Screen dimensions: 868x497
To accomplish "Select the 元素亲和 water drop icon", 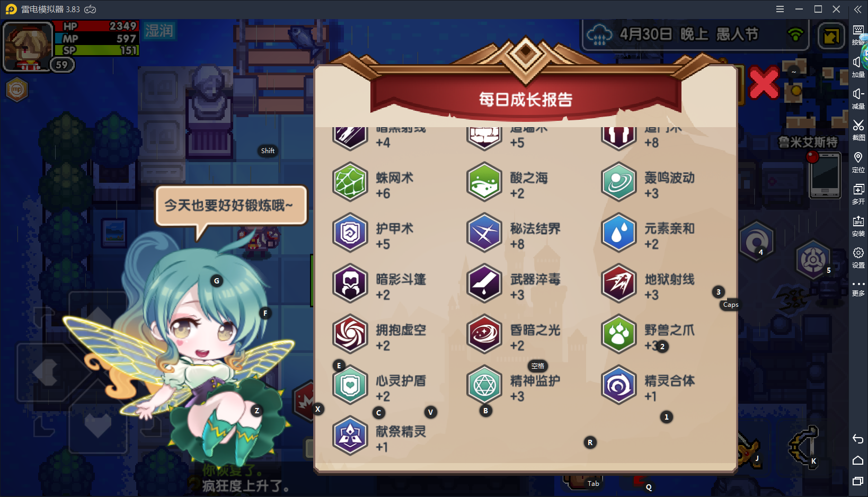I will (x=619, y=233).
